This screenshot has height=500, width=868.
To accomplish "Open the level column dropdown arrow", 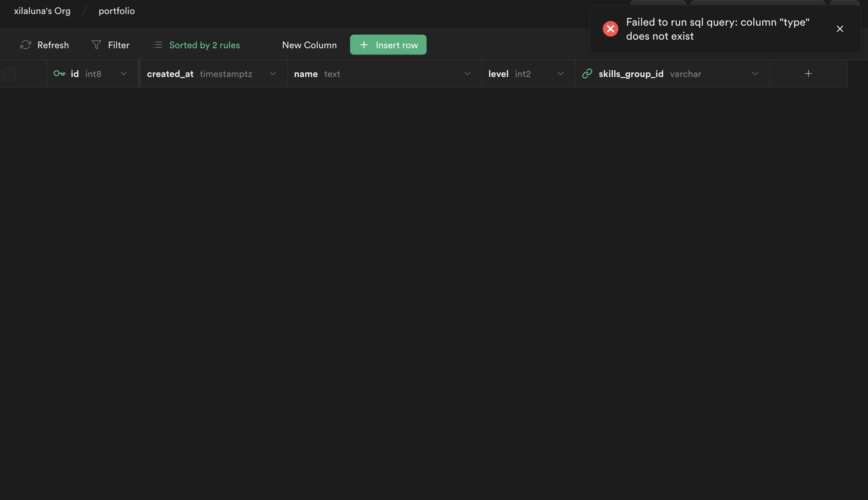I will click(561, 73).
